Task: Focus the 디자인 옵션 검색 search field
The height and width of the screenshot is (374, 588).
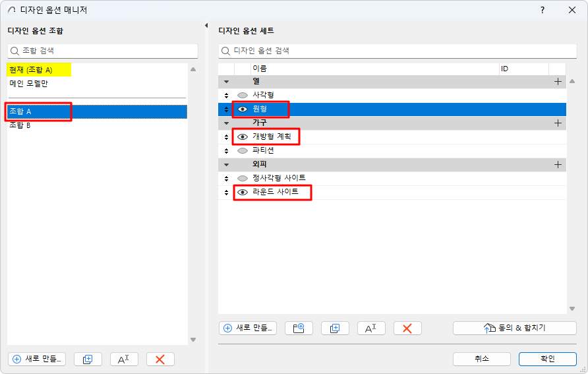Action: (x=397, y=51)
